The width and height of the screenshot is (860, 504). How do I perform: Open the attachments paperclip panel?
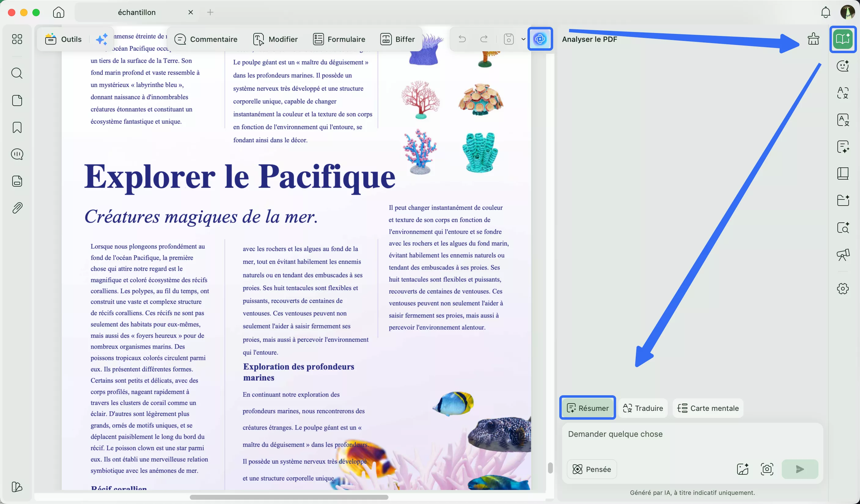(x=17, y=208)
